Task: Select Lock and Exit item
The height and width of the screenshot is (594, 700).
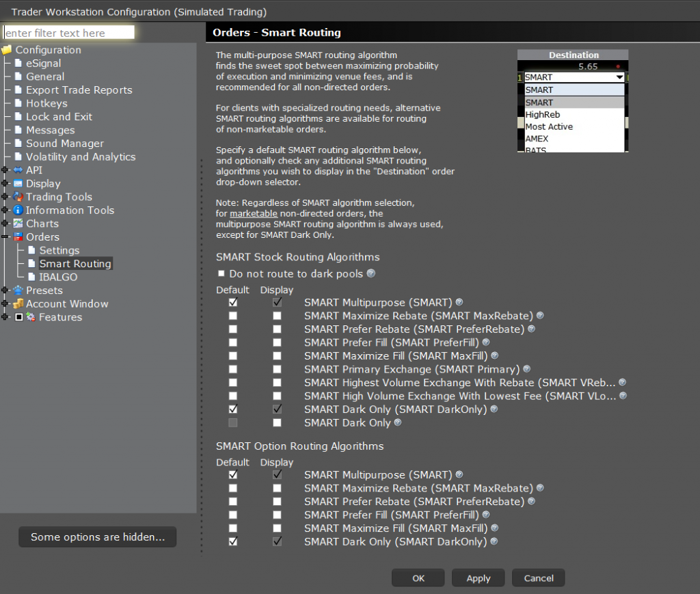Action: click(x=59, y=116)
